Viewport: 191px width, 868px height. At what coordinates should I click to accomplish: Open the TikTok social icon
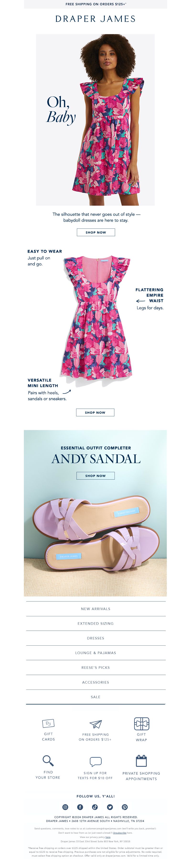click(95, 807)
